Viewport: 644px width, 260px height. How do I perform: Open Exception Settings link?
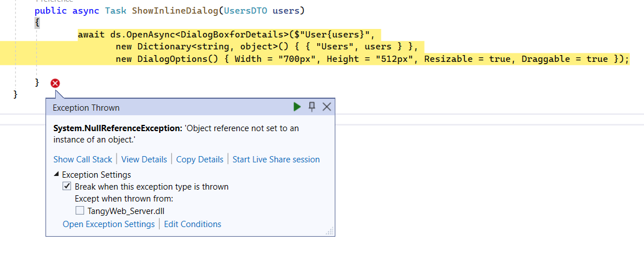tap(109, 224)
